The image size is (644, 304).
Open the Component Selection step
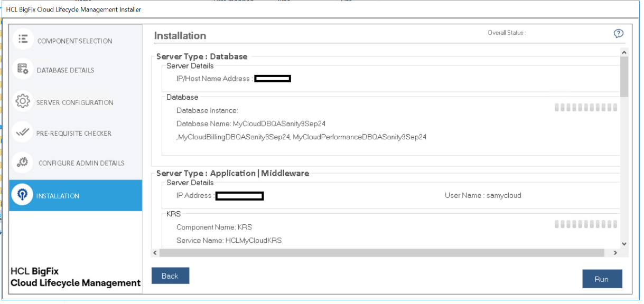74,41
